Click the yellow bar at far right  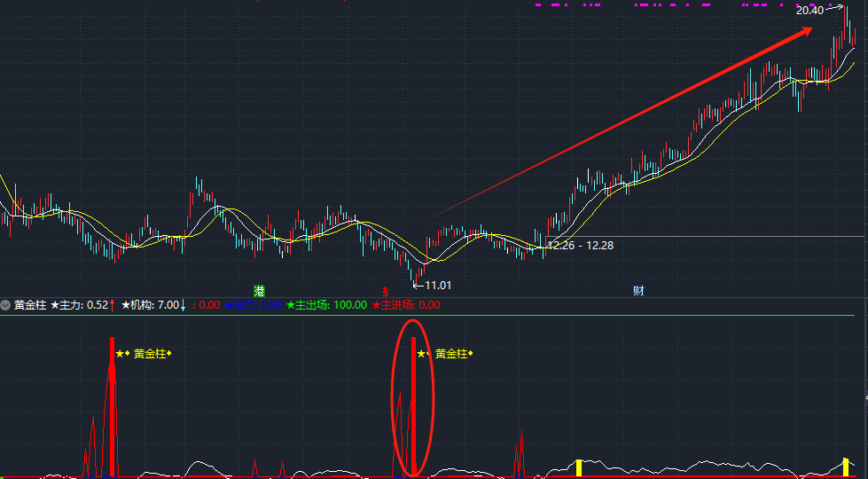pos(845,467)
